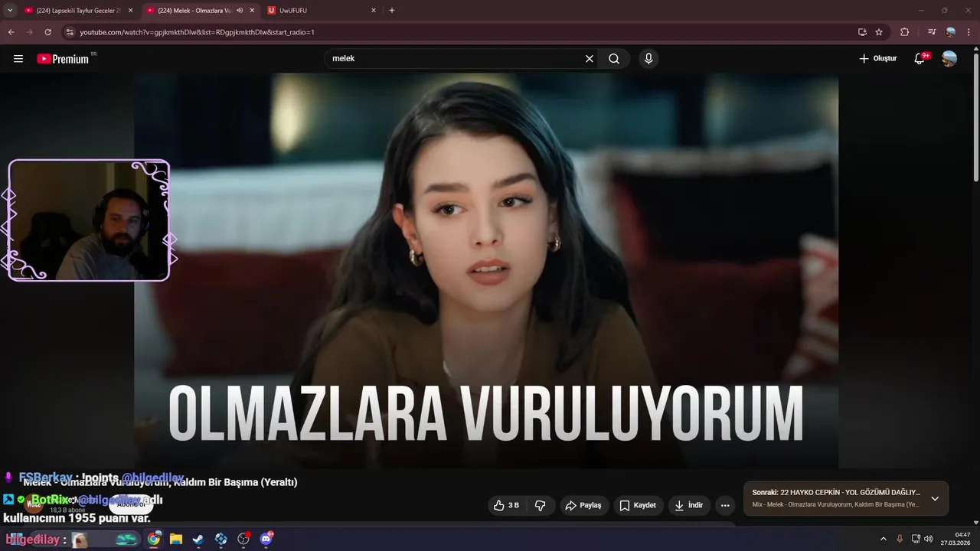Viewport: 980px width, 551px height.
Task: Open the tab search dropdown arrow
Action: point(10,11)
